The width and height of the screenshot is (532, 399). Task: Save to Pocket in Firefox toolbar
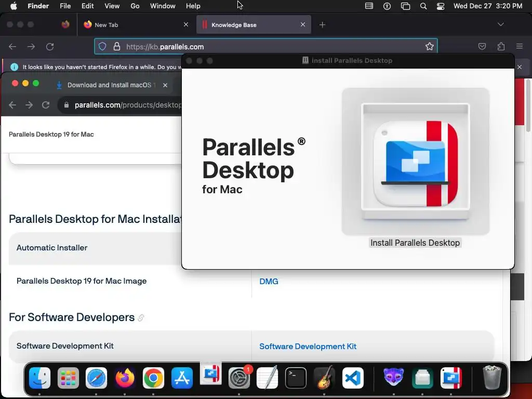coord(482,46)
